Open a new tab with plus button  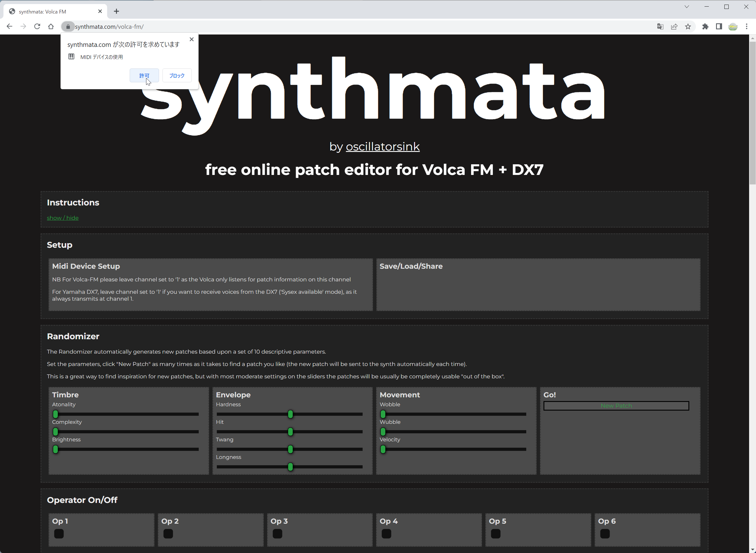(x=116, y=12)
